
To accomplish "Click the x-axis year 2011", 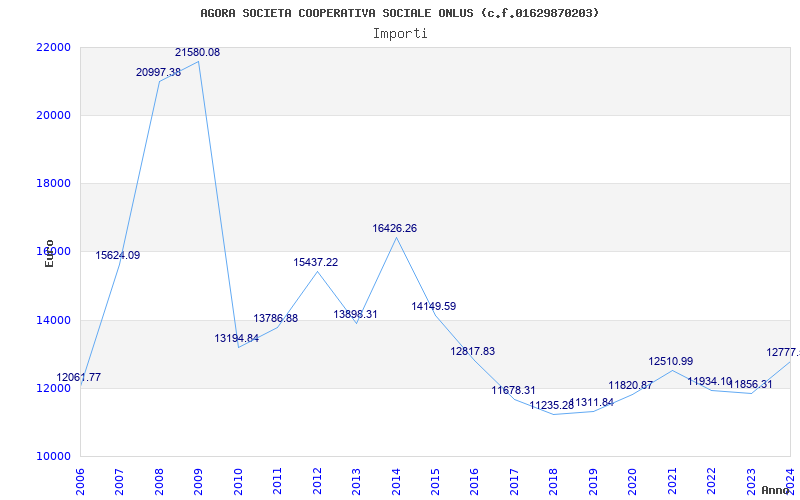I will pyautogui.click(x=278, y=481).
